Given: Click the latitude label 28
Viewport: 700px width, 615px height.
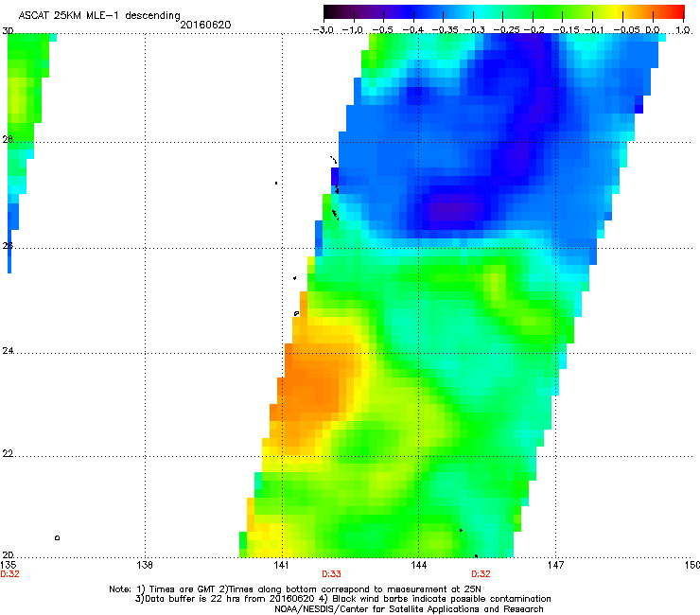Looking at the screenshot, I should coord(8,139).
